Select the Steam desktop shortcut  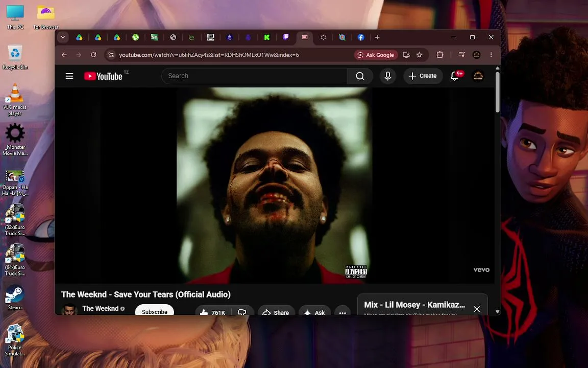coord(15,297)
